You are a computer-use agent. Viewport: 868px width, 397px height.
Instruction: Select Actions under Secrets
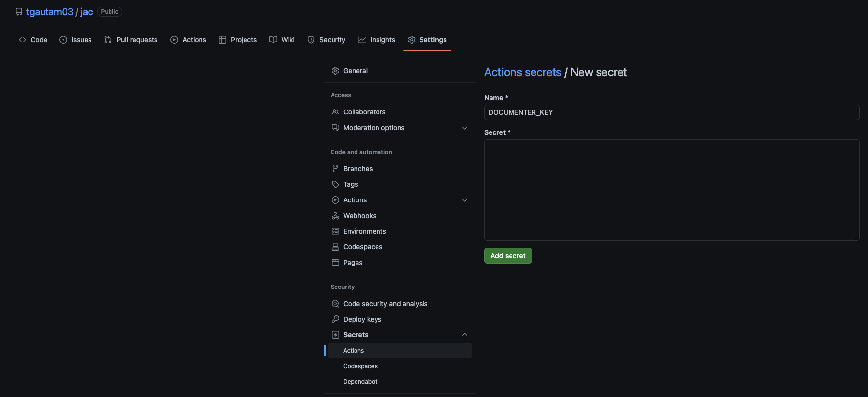pos(400,351)
